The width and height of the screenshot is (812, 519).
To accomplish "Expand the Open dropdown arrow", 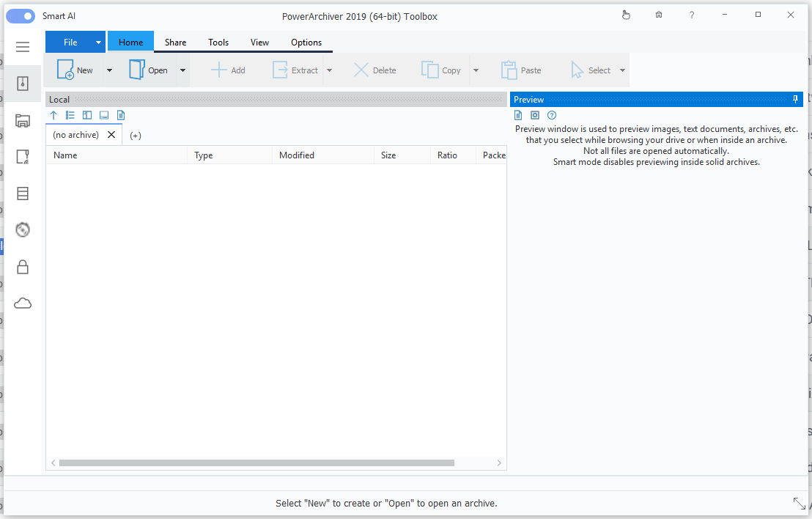I will point(182,70).
